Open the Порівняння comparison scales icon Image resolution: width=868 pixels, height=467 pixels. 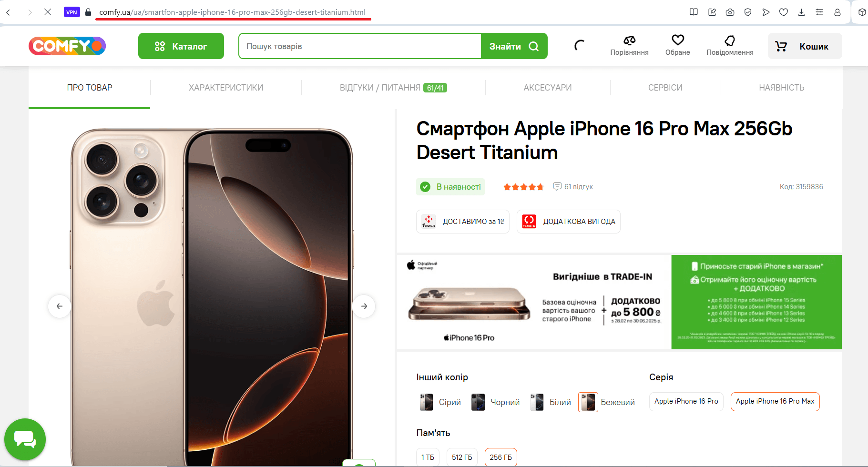pyautogui.click(x=629, y=41)
